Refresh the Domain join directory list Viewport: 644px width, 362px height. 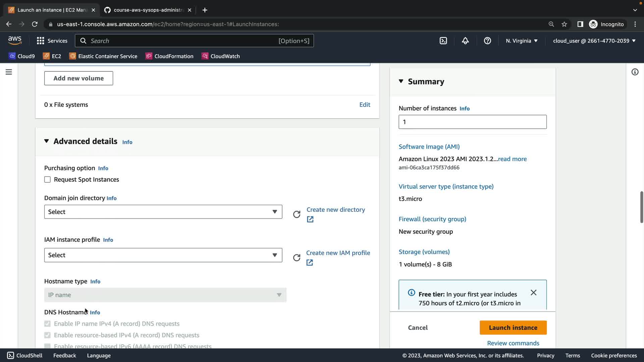(297, 215)
